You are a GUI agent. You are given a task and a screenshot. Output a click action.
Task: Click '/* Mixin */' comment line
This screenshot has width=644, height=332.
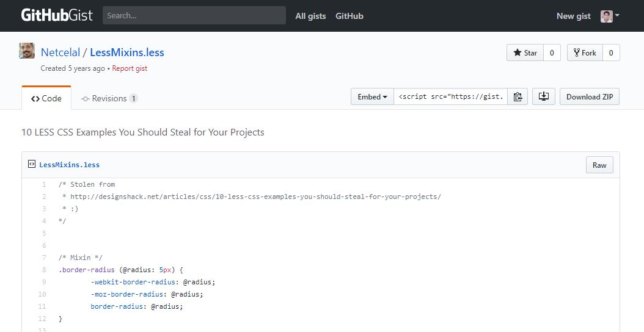pos(81,258)
